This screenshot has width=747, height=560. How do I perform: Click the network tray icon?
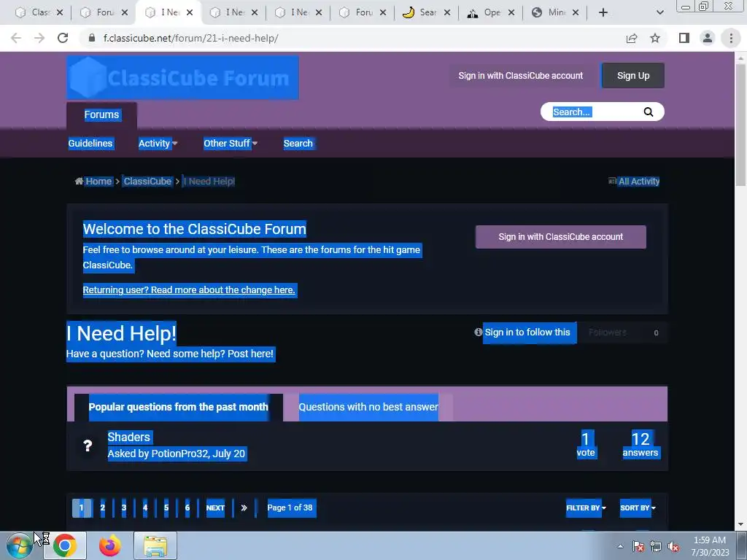click(x=656, y=546)
